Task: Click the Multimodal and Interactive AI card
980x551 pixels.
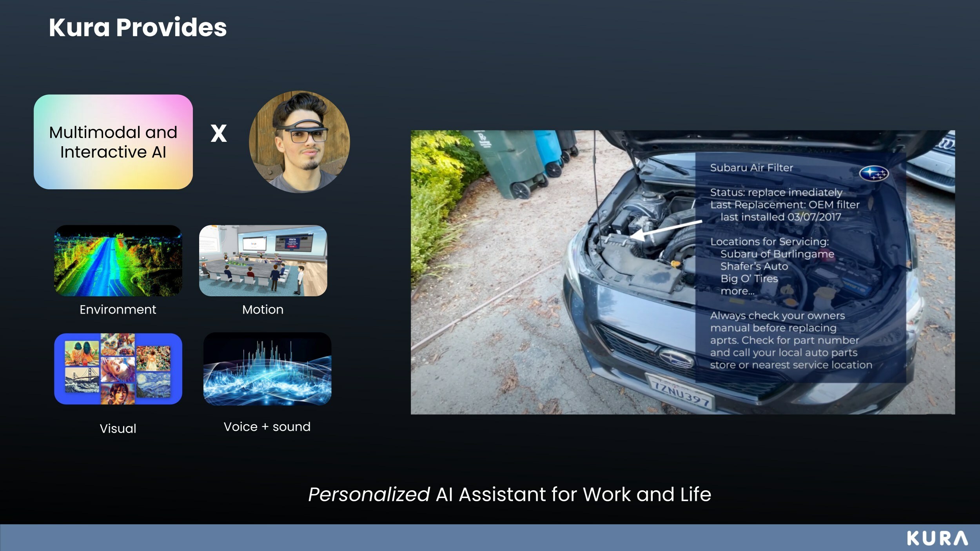Action: tap(113, 142)
